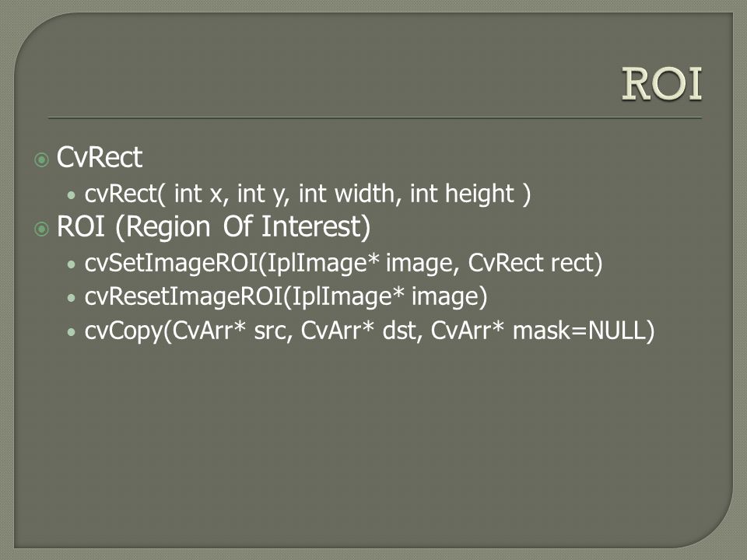The height and width of the screenshot is (560, 747).
Task: Click the ROI slide title
Action: (661, 84)
